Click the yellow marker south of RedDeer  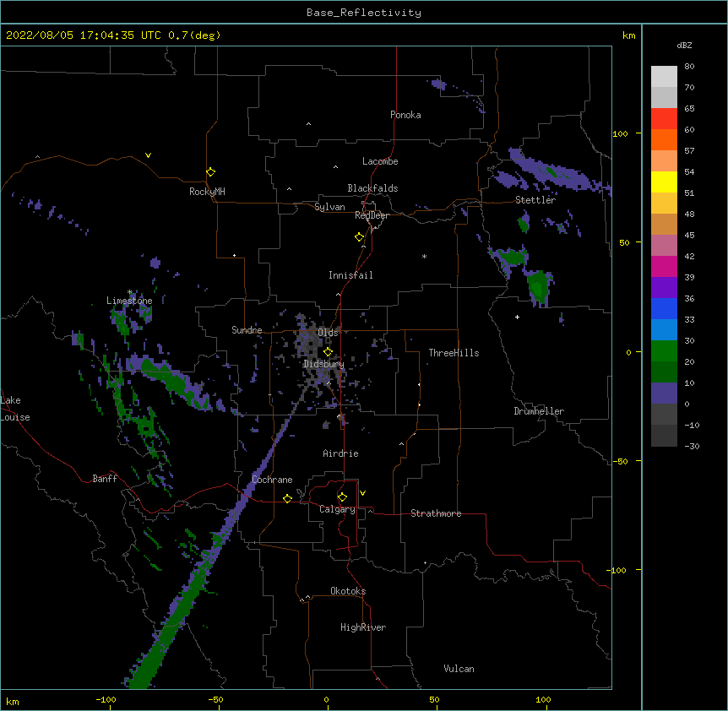pyautogui.click(x=359, y=237)
